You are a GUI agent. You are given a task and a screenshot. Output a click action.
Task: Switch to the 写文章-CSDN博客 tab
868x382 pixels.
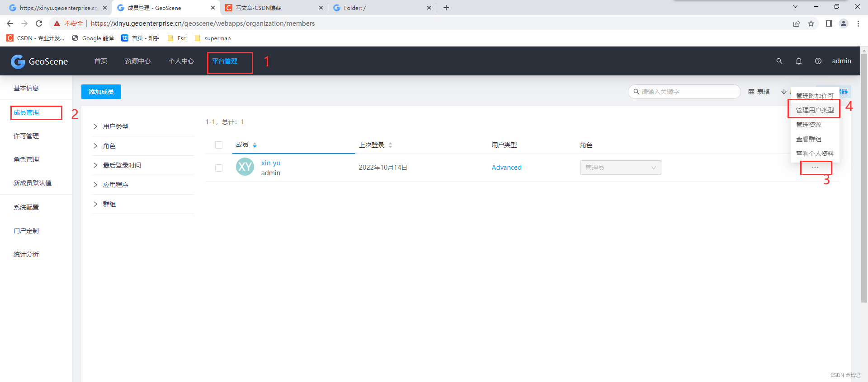[274, 8]
